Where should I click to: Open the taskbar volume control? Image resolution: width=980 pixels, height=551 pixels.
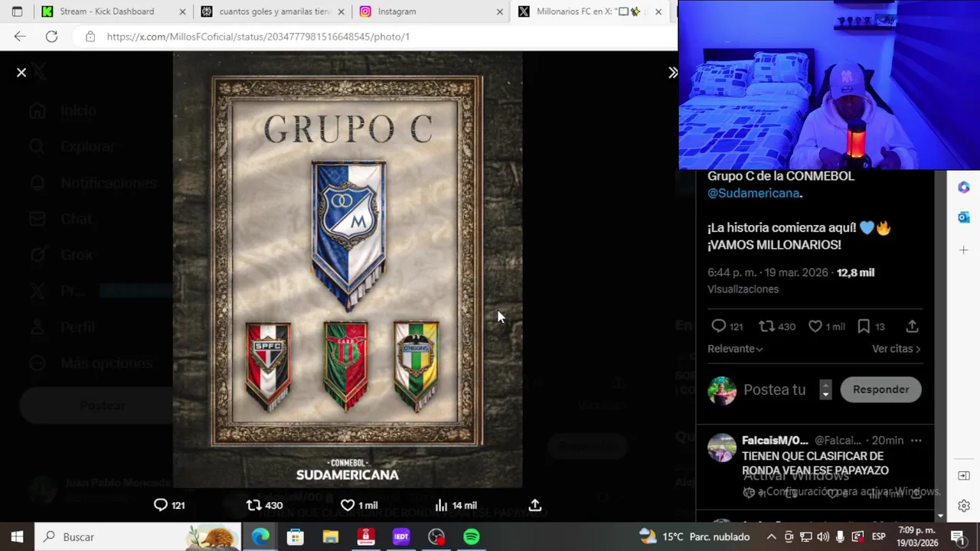point(823,536)
